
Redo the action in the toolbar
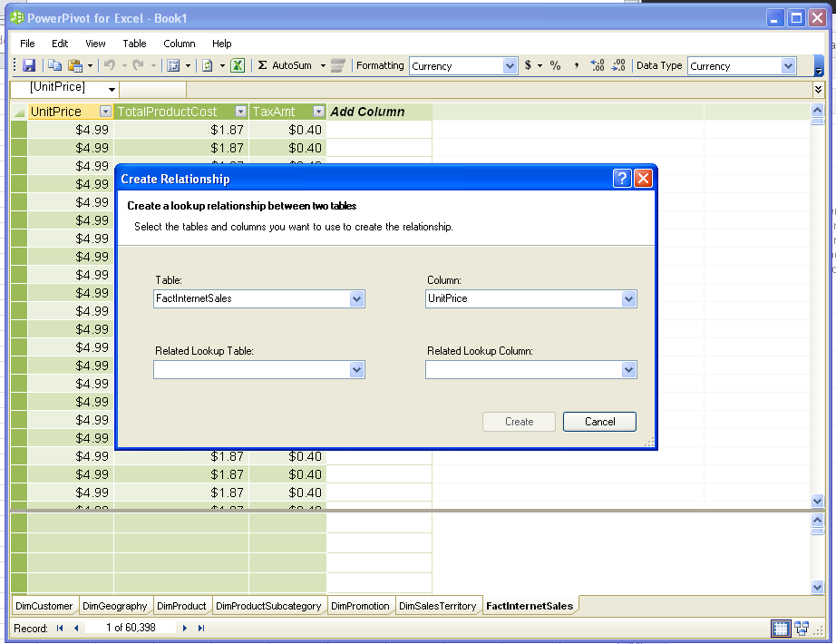[x=138, y=65]
